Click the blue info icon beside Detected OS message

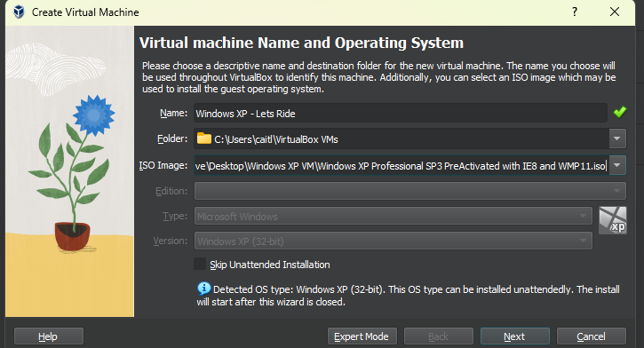(203, 289)
